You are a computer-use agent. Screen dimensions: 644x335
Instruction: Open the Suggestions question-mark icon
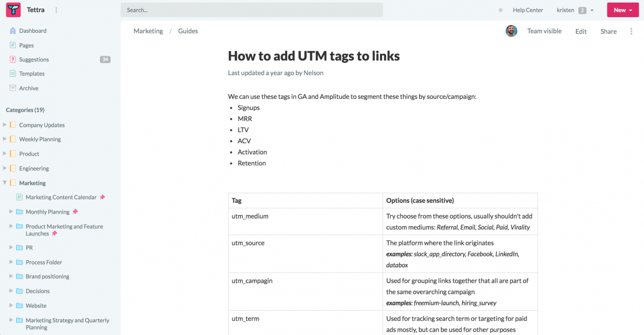pyautogui.click(x=13, y=60)
